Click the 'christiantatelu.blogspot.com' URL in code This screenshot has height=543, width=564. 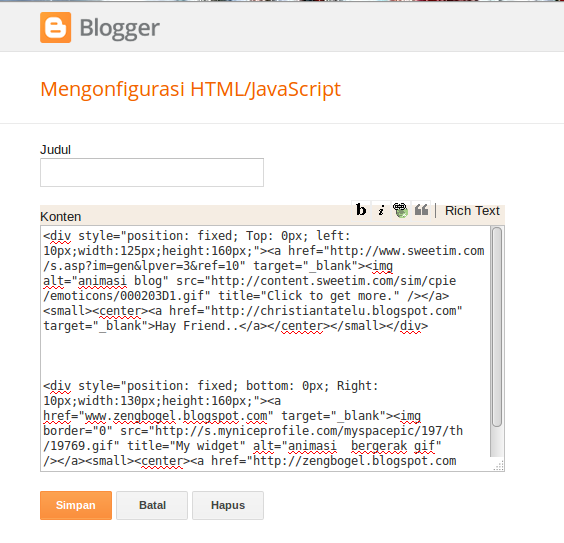click(x=358, y=311)
